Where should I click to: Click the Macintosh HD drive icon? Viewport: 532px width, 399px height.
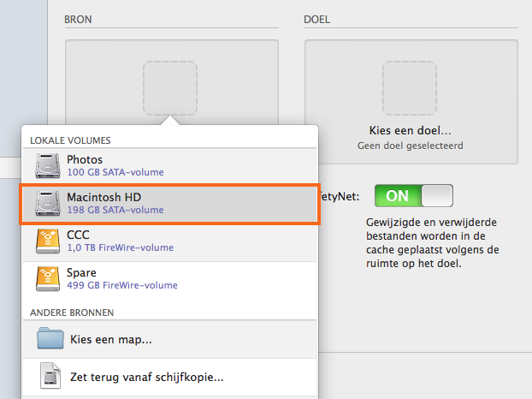pos(48,203)
